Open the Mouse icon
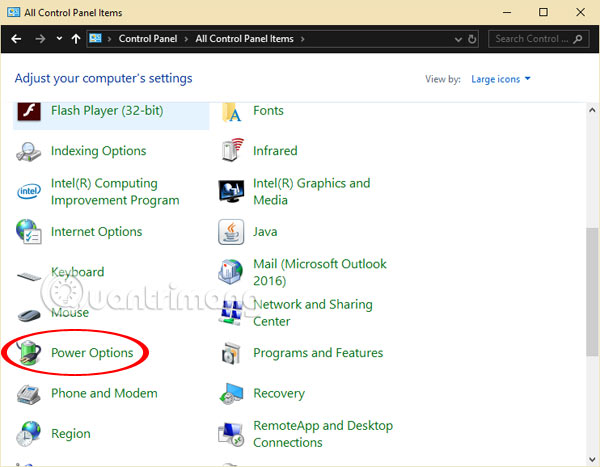The image size is (600, 467). [x=29, y=315]
